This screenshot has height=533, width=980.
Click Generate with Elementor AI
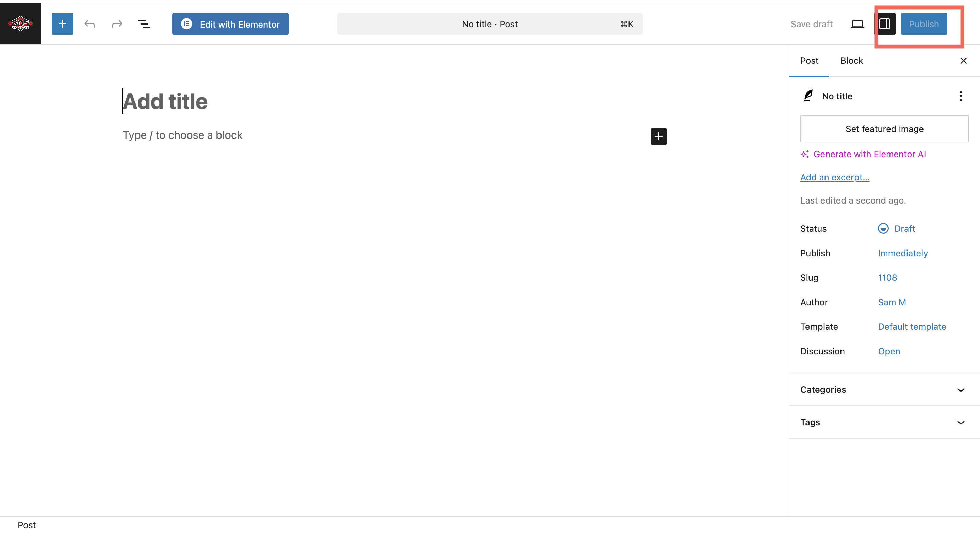pos(863,154)
